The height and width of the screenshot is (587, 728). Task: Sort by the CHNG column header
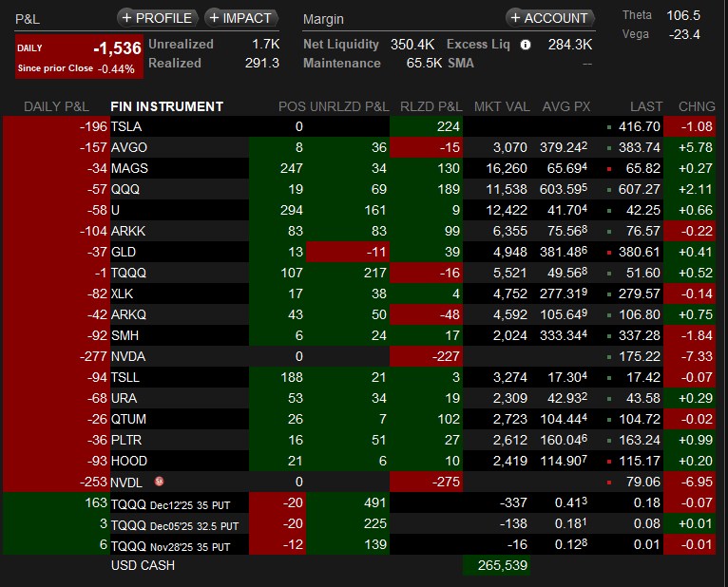tap(697, 106)
